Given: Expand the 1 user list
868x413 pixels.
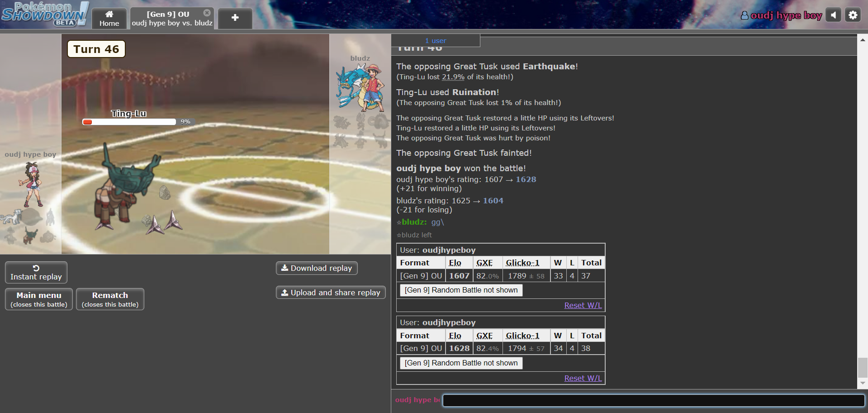Looking at the screenshot, I should 435,41.
